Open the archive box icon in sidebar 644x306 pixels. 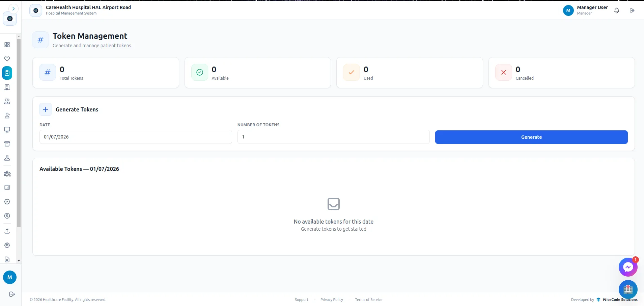pos(7,144)
